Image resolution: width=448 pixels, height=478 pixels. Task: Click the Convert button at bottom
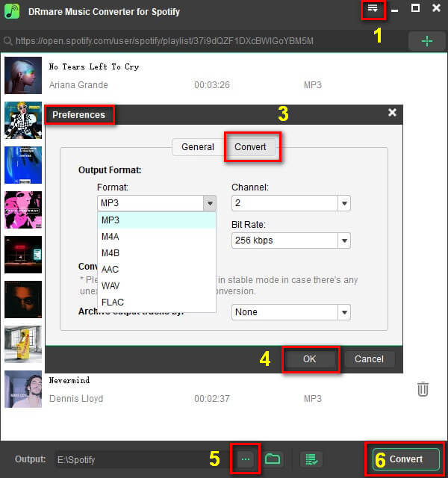tap(406, 459)
